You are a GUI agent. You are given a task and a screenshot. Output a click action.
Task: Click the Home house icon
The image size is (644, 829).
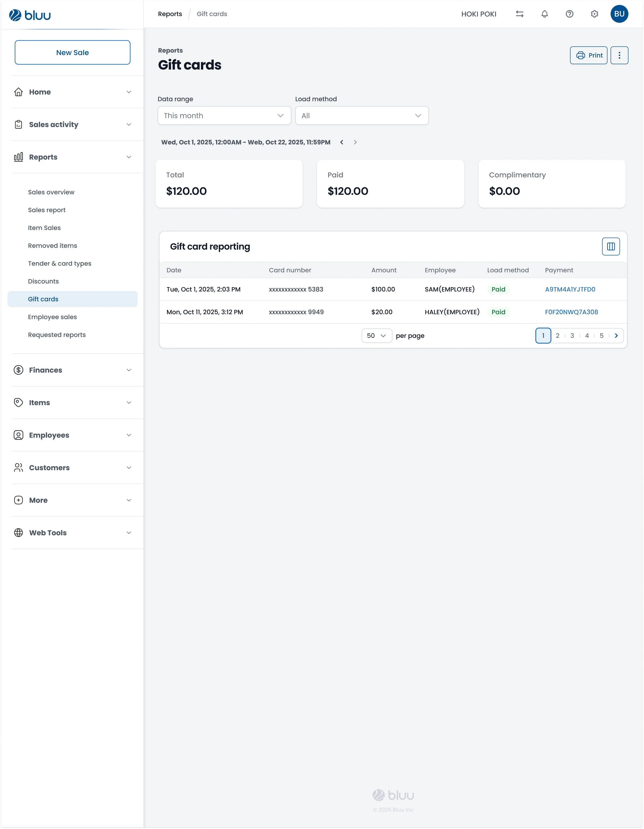pos(18,92)
